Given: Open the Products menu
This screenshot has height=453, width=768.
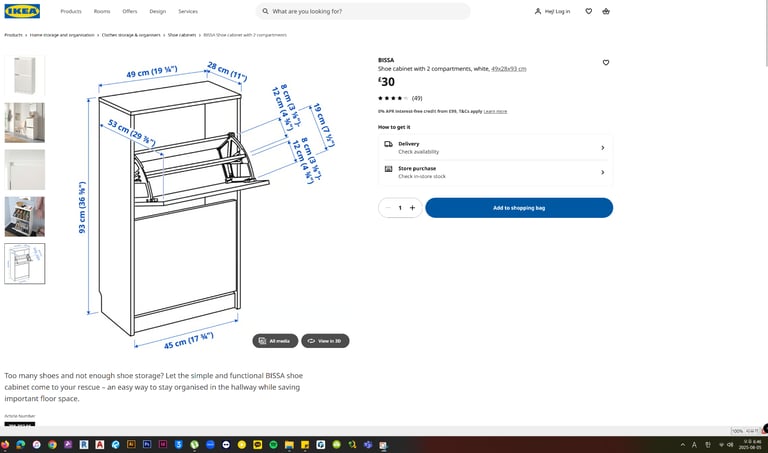Looking at the screenshot, I should pyautogui.click(x=71, y=11).
